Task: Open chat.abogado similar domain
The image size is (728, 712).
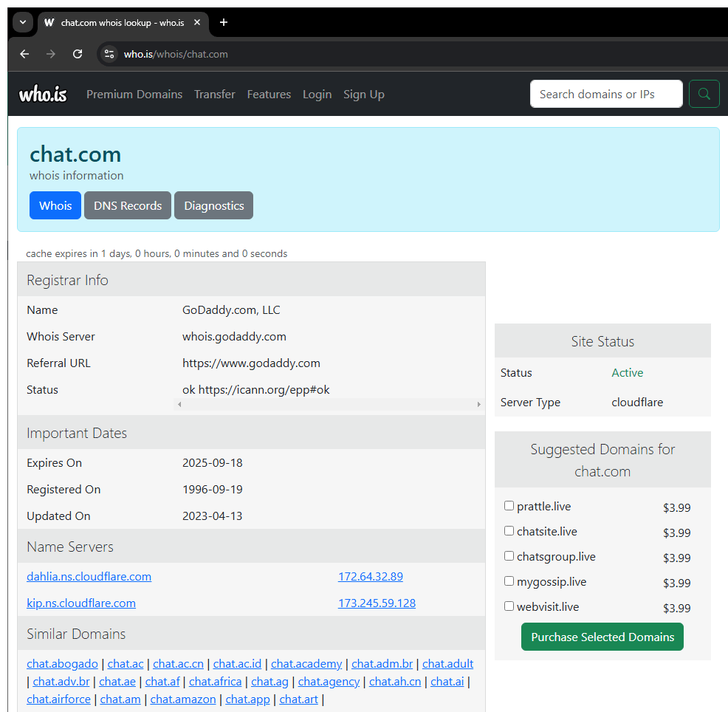Action: (x=62, y=664)
